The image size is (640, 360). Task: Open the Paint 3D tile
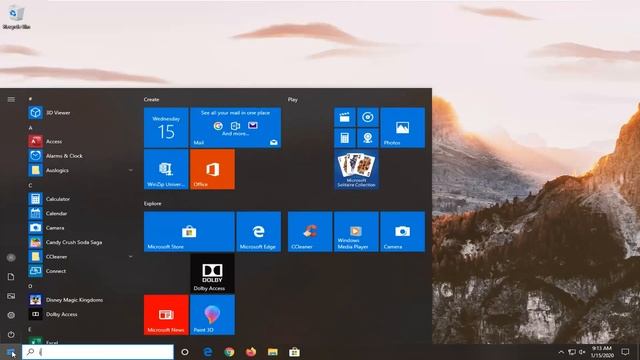pos(212,315)
